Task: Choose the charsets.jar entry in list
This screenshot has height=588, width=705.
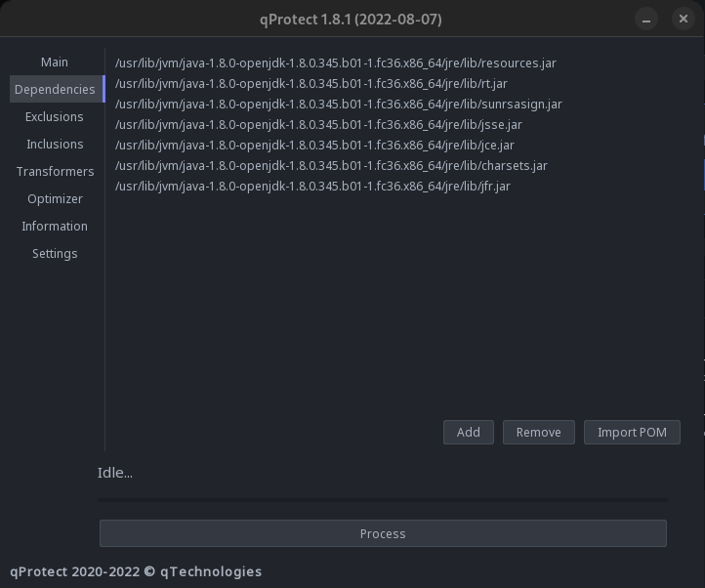Action: click(x=331, y=165)
